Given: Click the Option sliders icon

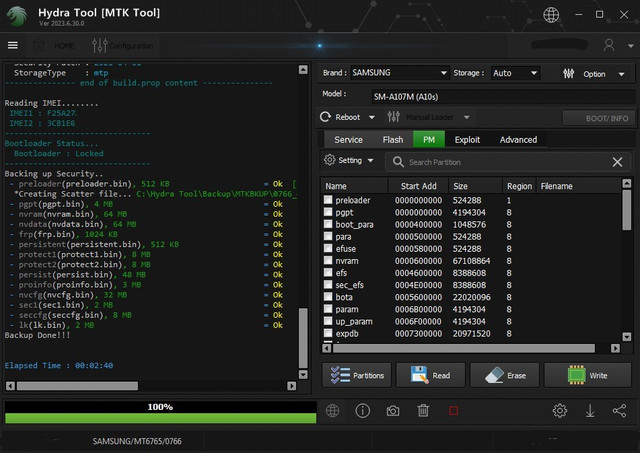Looking at the screenshot, I should click(x=569, y=74).
